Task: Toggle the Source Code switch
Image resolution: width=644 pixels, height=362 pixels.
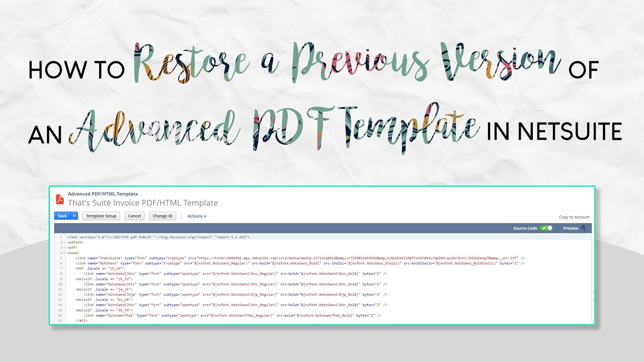Action: (x=546, y=228)
